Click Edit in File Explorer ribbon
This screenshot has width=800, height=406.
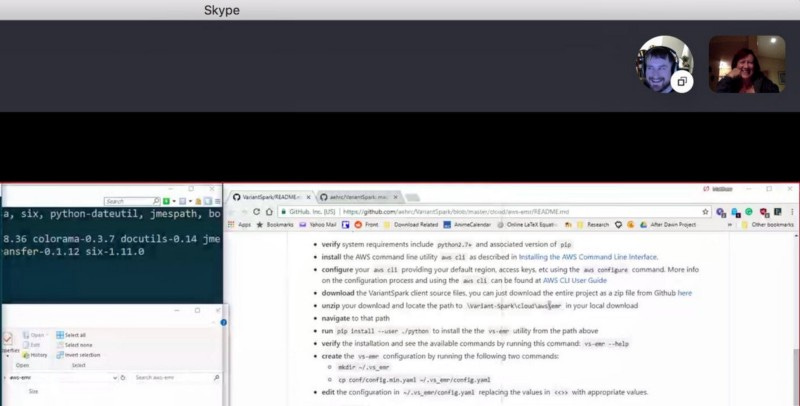(x=32, y=345)
